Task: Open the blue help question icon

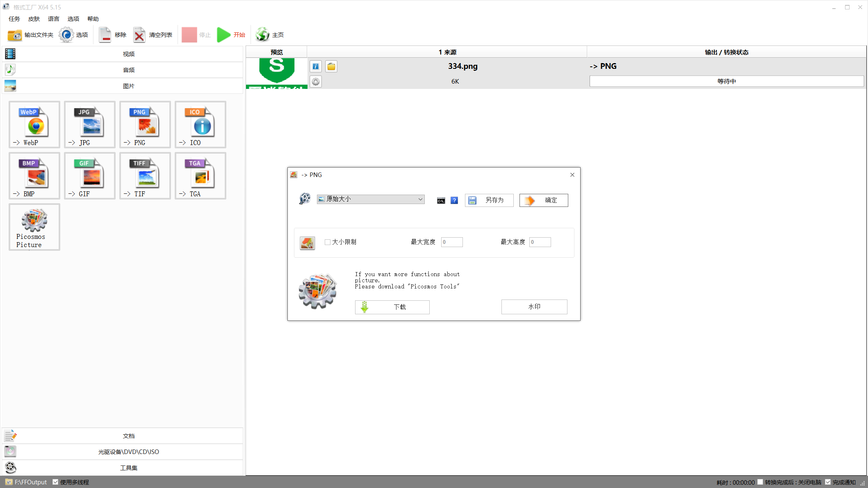Action: [454, 200]
